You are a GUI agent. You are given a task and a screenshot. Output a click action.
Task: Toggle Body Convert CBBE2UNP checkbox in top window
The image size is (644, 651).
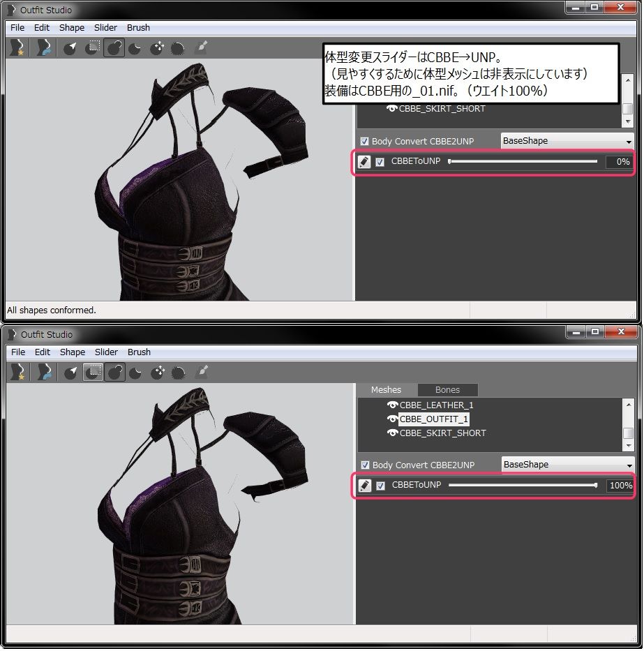(364, 142)
